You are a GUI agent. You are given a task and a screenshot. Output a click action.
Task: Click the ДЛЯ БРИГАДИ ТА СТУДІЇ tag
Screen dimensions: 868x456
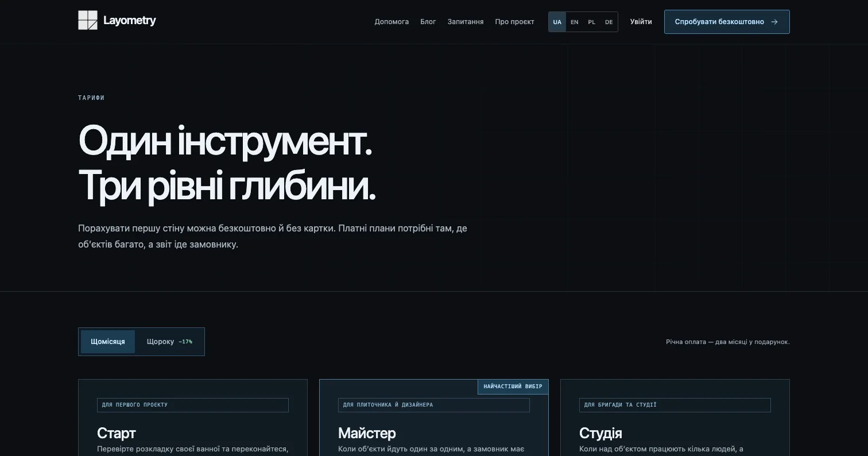coord(675,405)
